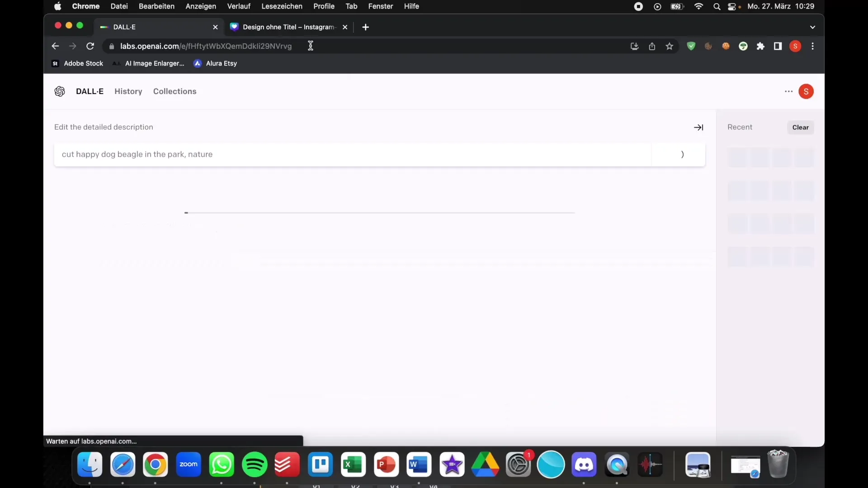Open the Anzeigen menu

tap(201, 6)
